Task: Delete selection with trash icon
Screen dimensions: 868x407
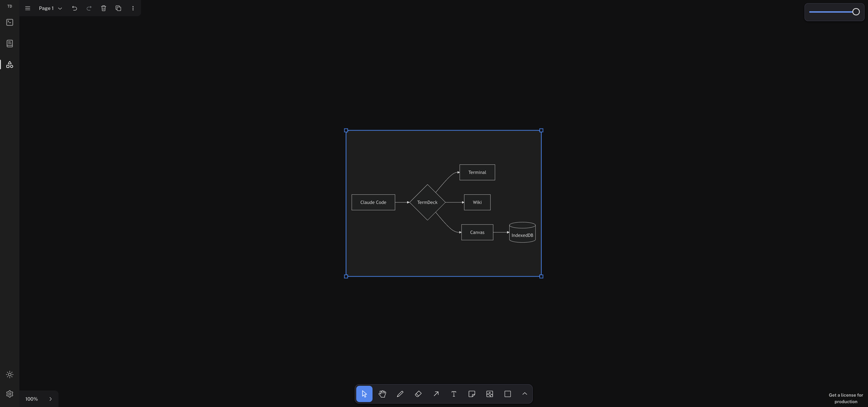Action: (104, 8)
